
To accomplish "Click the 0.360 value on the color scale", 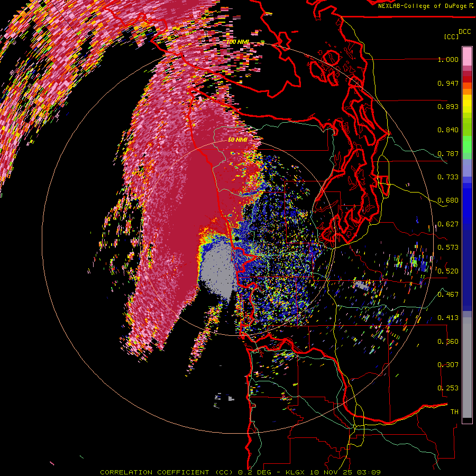I will [448, 341].
